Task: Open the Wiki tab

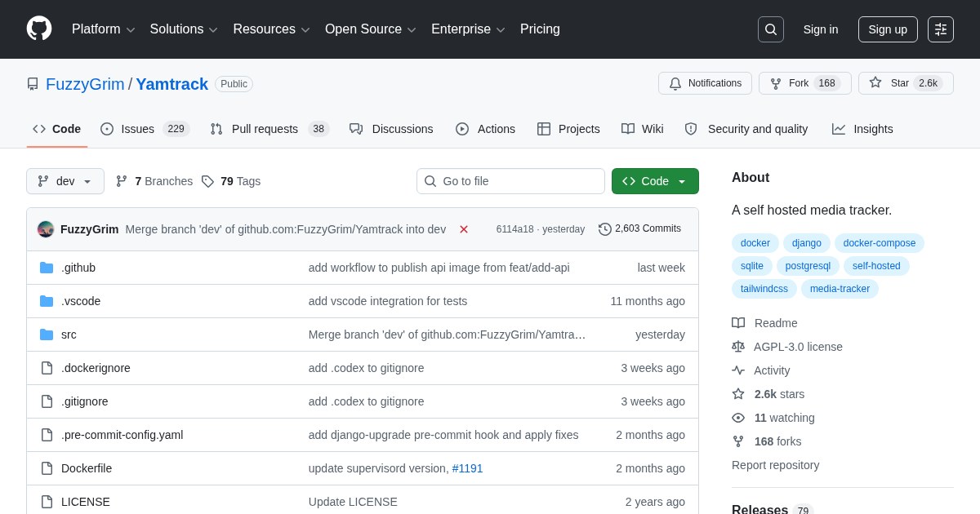Action: point(643,129)
